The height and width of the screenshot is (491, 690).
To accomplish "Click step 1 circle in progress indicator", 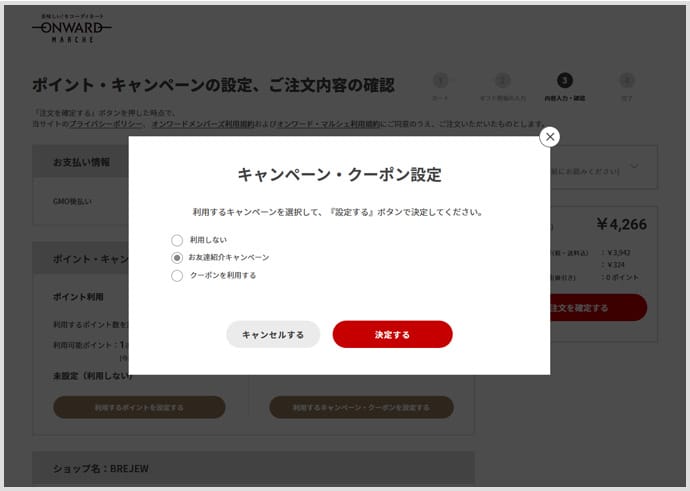I will pos(440,81).
